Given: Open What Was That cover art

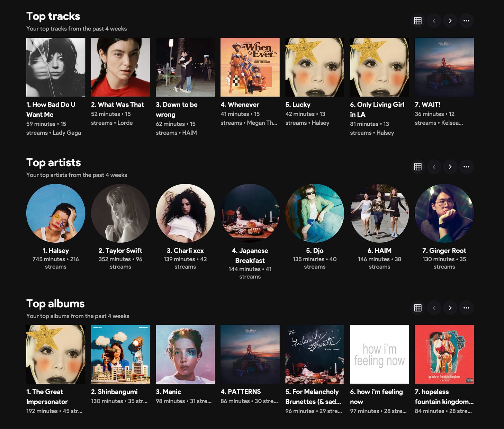Looking at the screenshot, I should coord(120,67).
